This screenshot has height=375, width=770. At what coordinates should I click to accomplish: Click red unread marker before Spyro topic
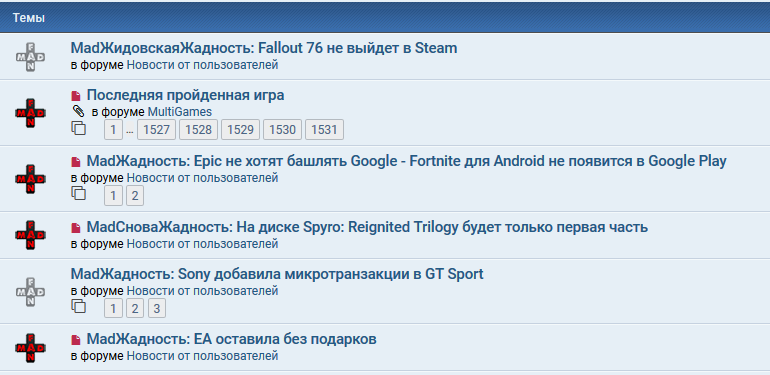76,228
